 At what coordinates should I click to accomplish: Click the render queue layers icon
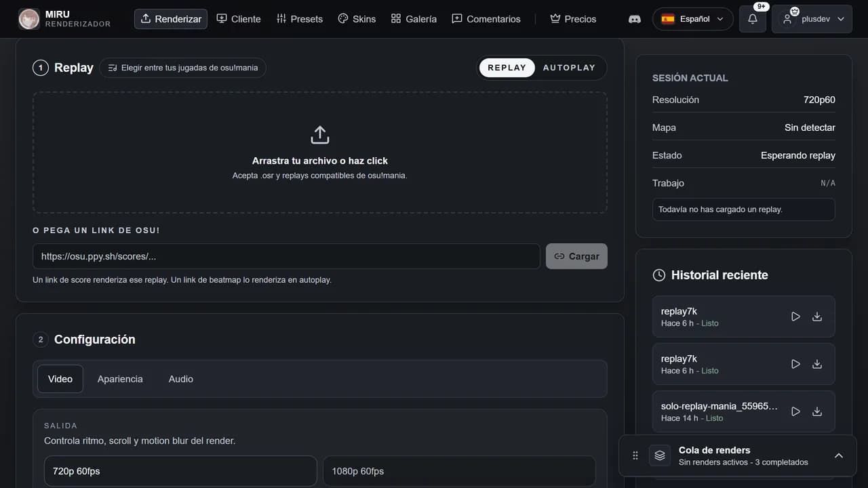pyautogui.click(x=660, y=455)
